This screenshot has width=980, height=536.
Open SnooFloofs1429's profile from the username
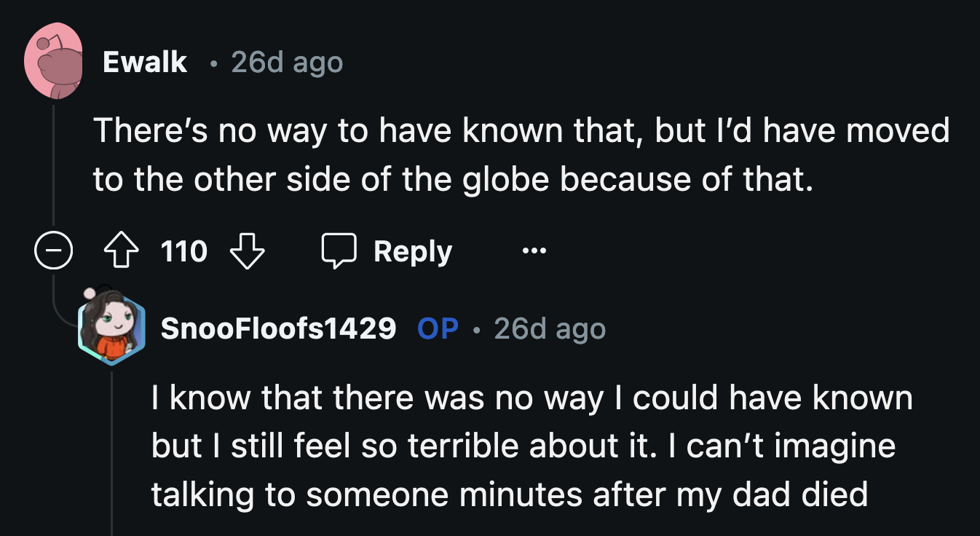pos(279,328)
